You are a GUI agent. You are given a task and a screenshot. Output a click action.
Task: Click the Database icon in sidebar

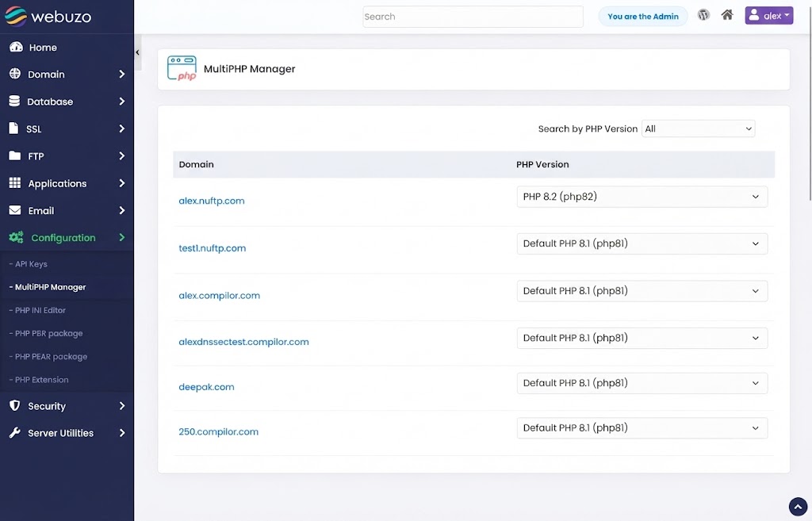tap(14, 101)
